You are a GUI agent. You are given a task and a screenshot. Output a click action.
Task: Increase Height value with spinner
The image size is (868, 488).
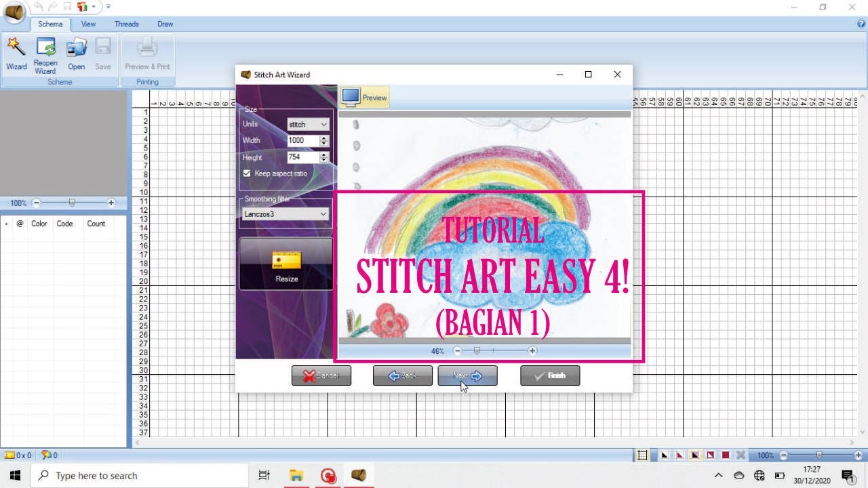coord(324,155)
